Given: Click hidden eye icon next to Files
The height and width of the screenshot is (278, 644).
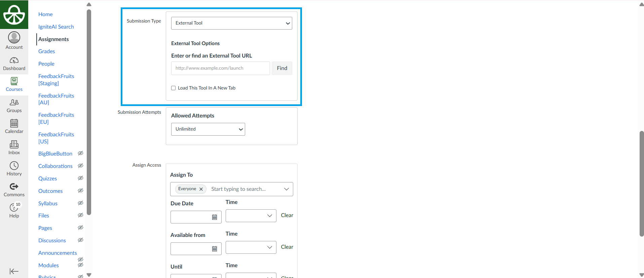Looking at the screenshot, I should (81, 215).
